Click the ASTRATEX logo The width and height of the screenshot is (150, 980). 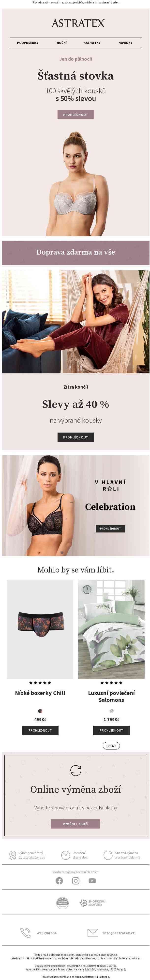pyautogui.click(x=78, y=23)
